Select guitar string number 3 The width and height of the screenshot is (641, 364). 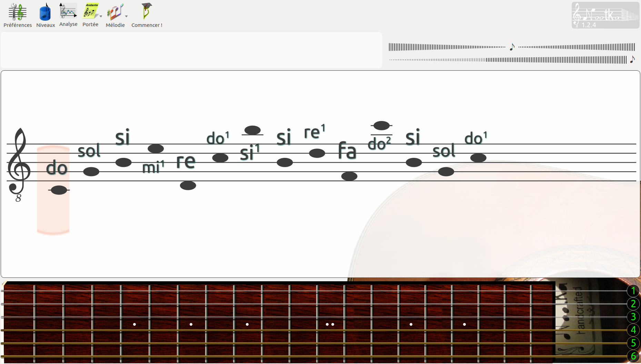pyautogui.click(x=633, y=317)
